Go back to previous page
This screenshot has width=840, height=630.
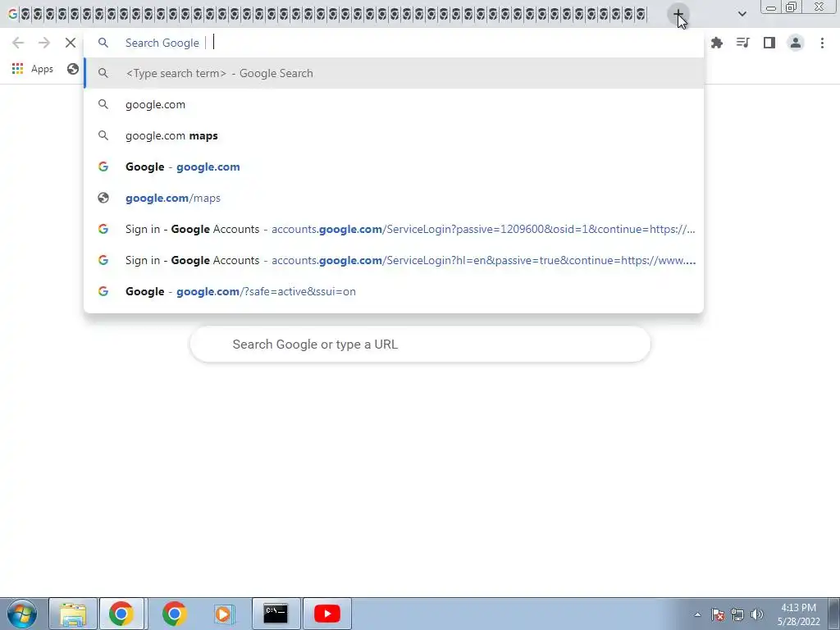coord(18,43)
